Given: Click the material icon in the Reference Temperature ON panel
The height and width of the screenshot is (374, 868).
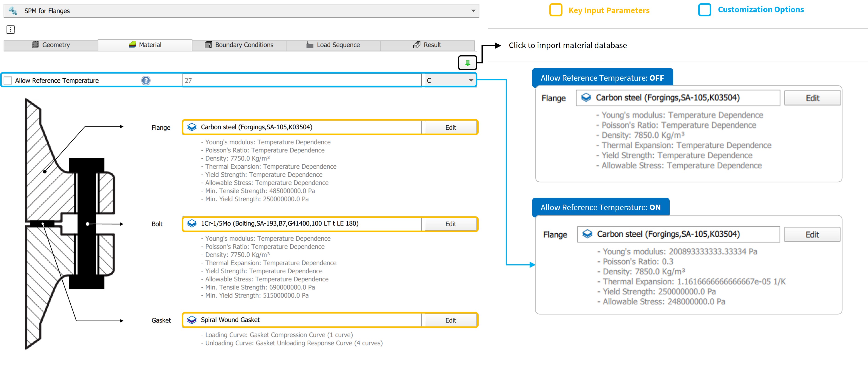Looking at the screenshot, I should pos(587,234).
